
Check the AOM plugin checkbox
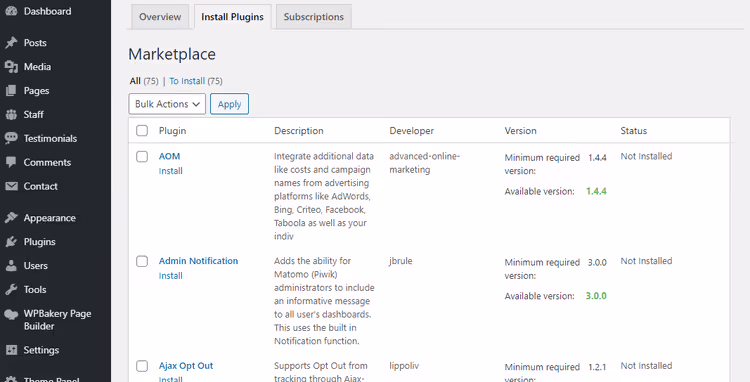(142, 156)
